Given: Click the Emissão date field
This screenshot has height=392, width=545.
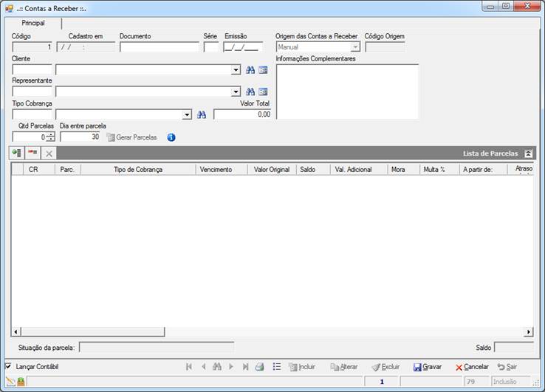Looking at the screenshot, I should pos(243,47).
